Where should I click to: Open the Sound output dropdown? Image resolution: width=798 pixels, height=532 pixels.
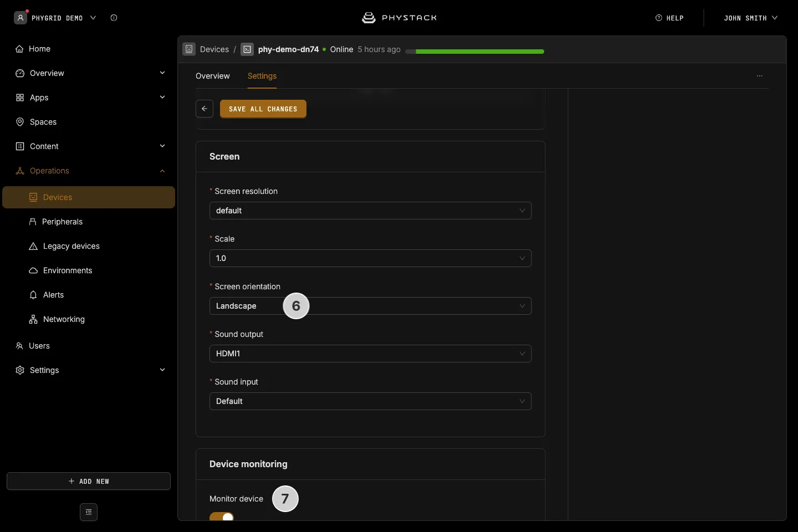(370, 354)
